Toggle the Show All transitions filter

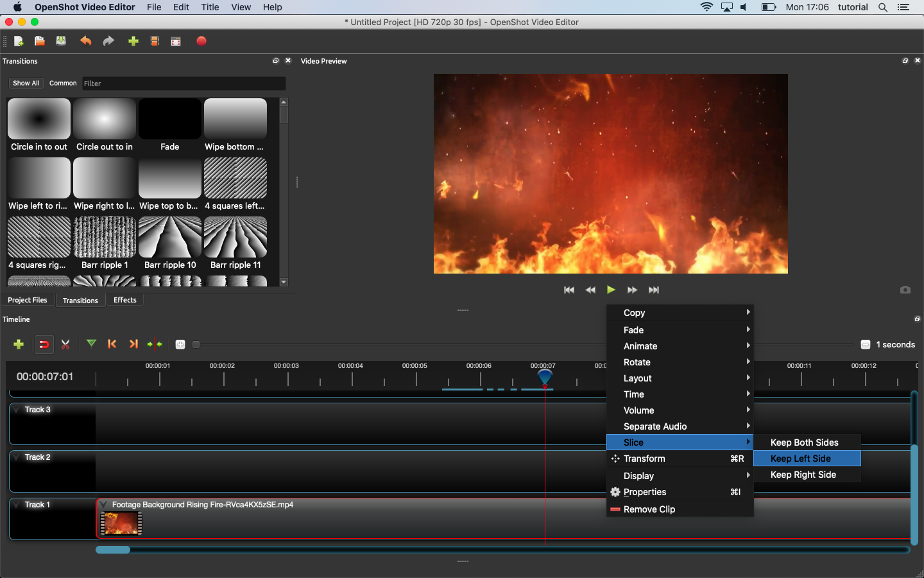pyautogui.click(x=26, y=83)
